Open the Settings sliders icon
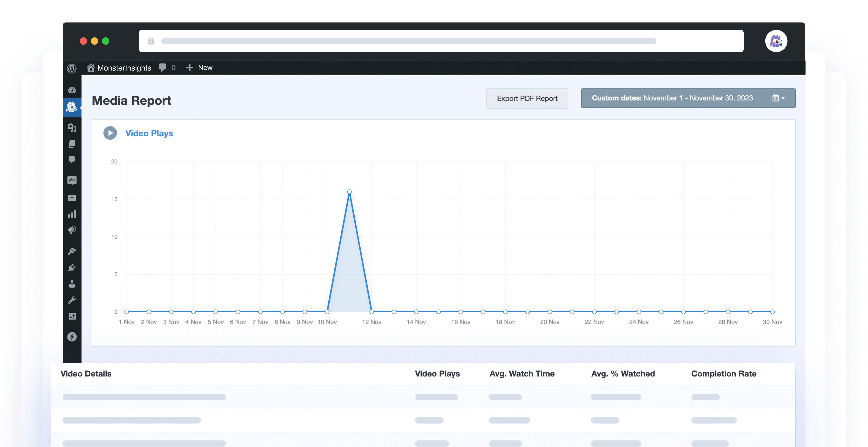868x447 pixels. click(x=72, y=316)
